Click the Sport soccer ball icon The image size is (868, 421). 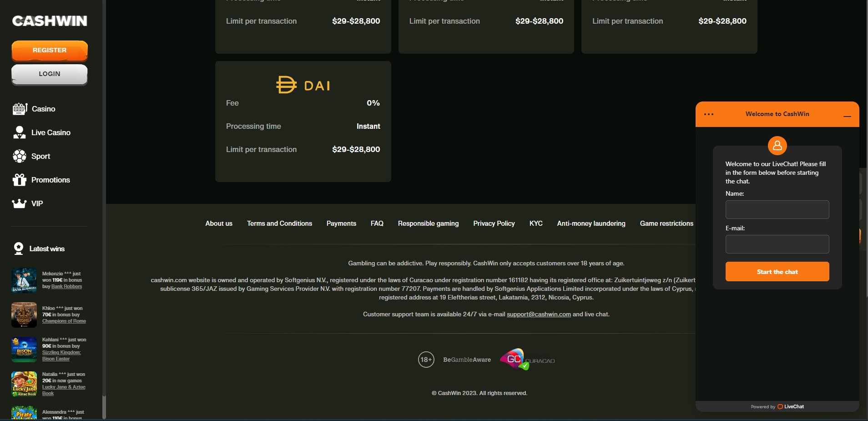(20, 156)
